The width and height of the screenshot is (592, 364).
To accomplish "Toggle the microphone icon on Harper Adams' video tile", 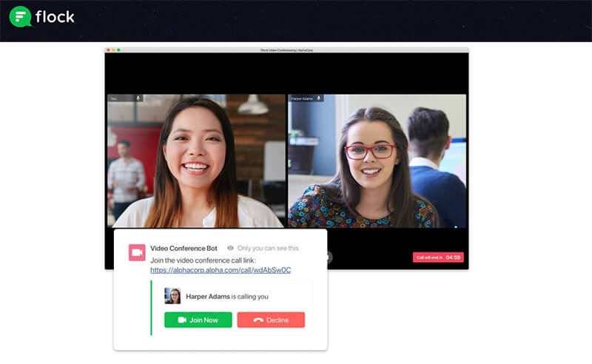I will pyautogui.click(x=319, y=98).
